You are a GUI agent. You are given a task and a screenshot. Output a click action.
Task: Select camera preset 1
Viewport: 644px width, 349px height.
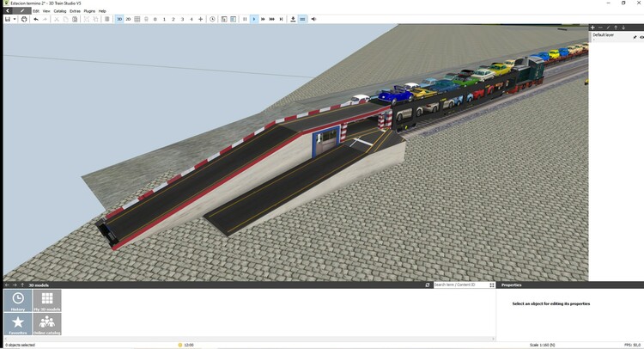[164, 19]
